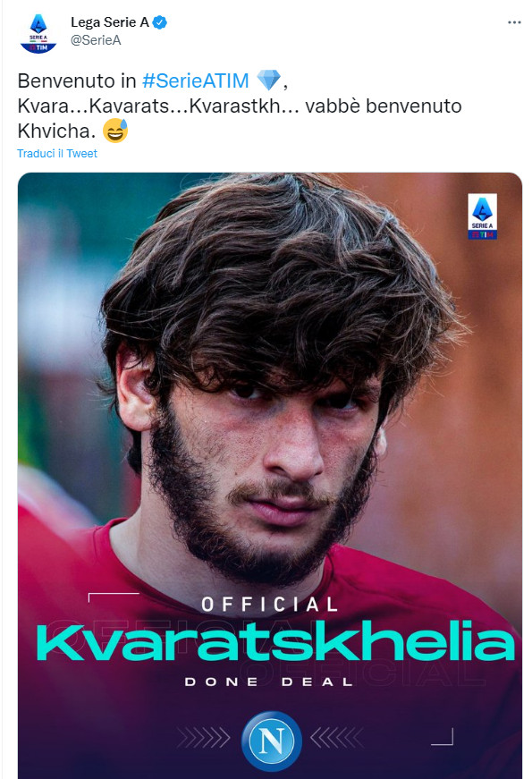Click the diamond emoji after the hashtag
The width and height of the screenshot is (532, 779).
[269, 80]
